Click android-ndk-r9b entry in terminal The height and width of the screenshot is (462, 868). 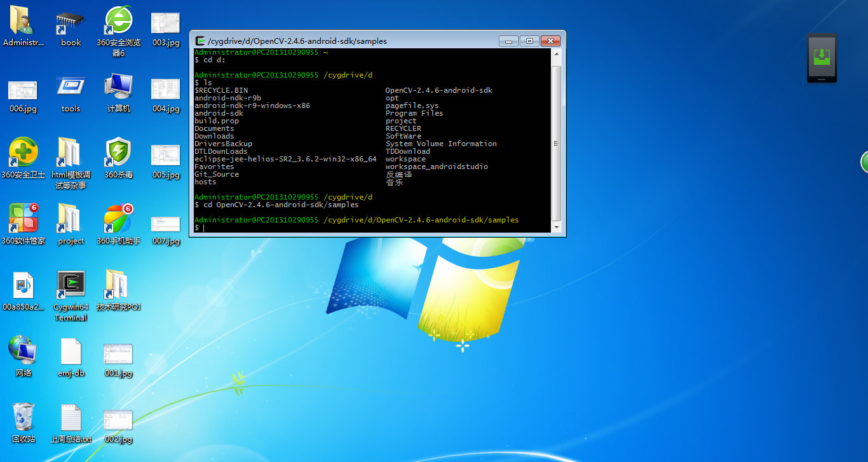point(227,98)
